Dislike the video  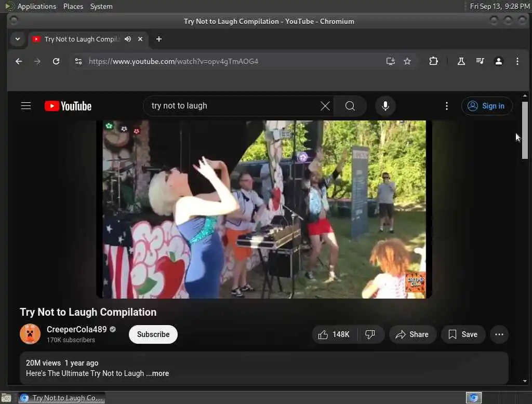tap(370, 334)
